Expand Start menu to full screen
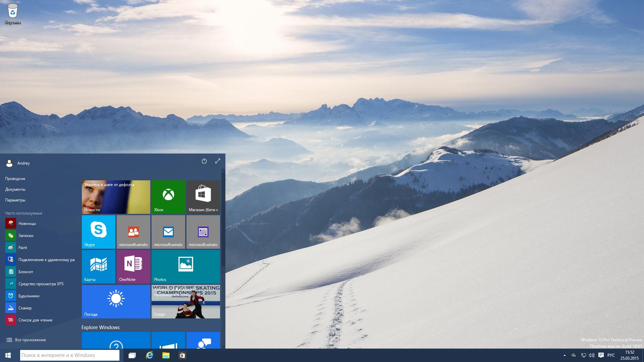This screenshot has height=362, width=644. (217, 161)
